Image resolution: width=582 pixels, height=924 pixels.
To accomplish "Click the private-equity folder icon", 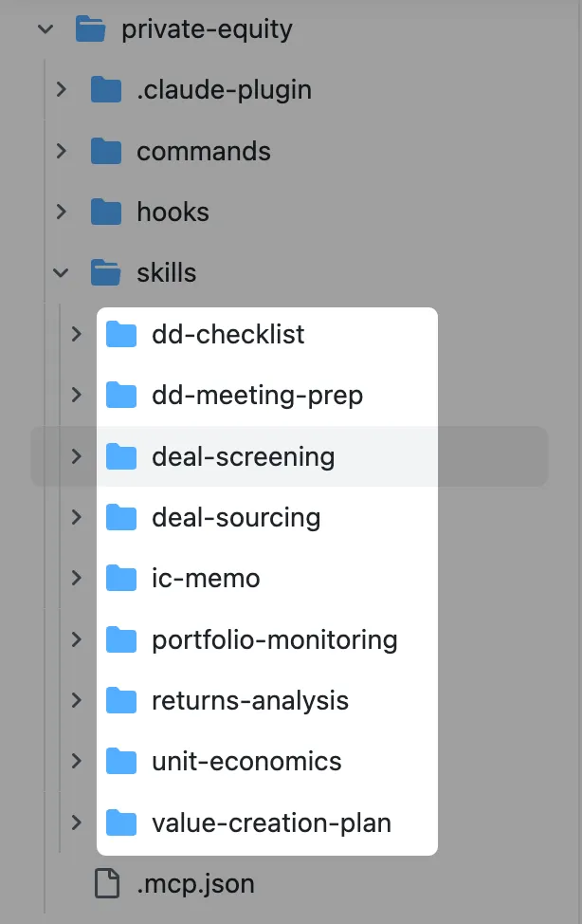I will pyautogui.click(x=90, y=29).
